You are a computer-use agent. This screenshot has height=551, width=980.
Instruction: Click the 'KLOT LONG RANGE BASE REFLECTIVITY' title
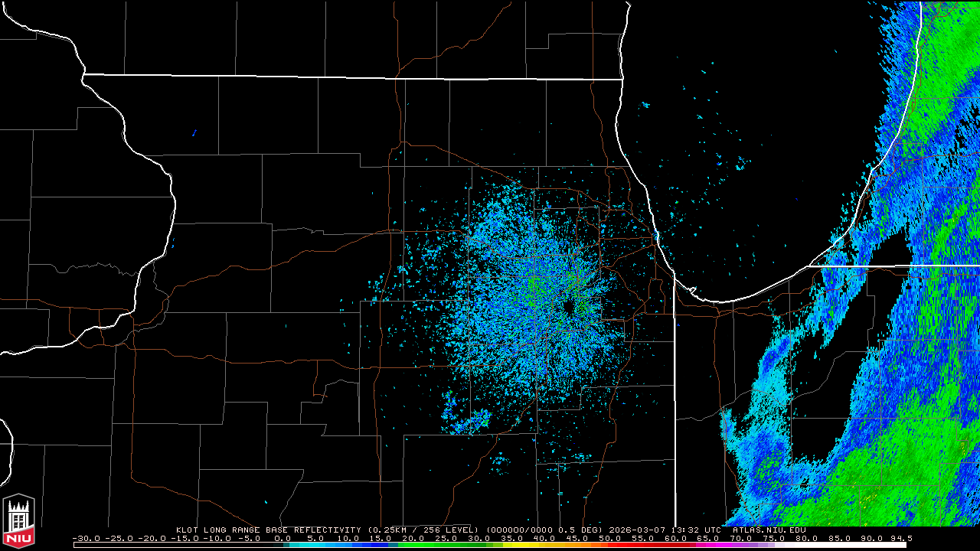268,530
